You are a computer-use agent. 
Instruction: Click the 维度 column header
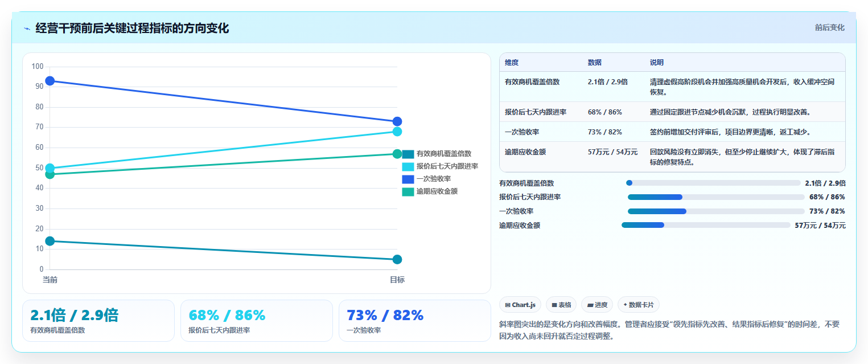coord(512,63)
